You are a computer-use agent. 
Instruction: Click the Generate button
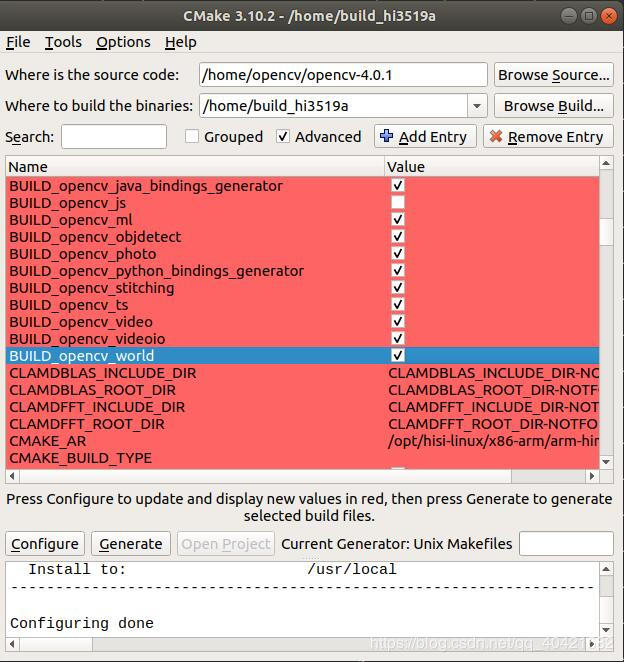(131, 544)
